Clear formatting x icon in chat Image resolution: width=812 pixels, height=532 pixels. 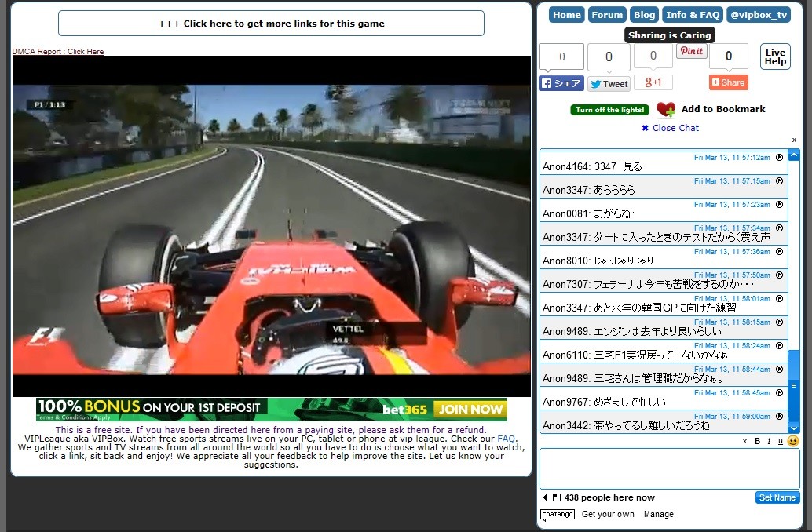tap(744, 442)
